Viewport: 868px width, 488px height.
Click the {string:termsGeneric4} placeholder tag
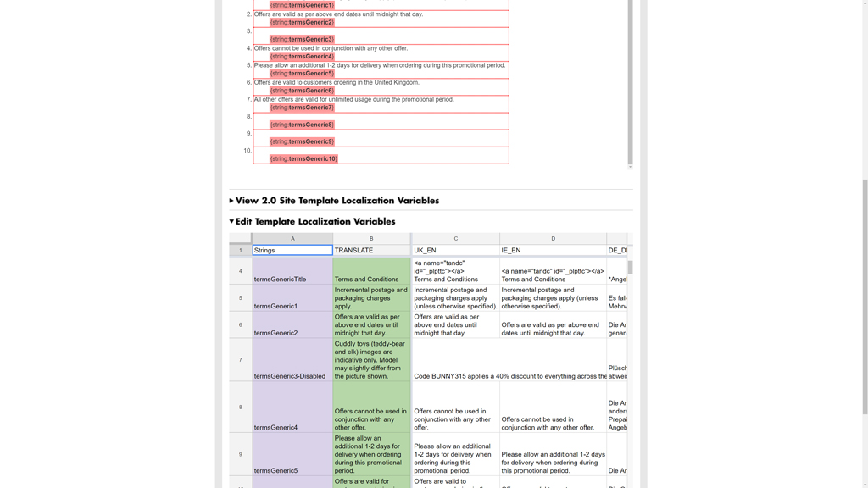[x=302, y=57]
